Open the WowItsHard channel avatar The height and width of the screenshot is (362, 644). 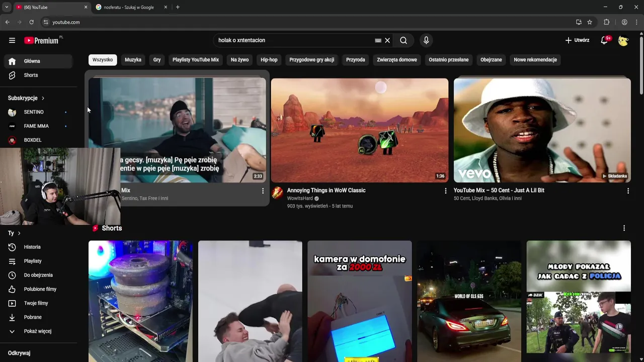(x=277, y=193)
